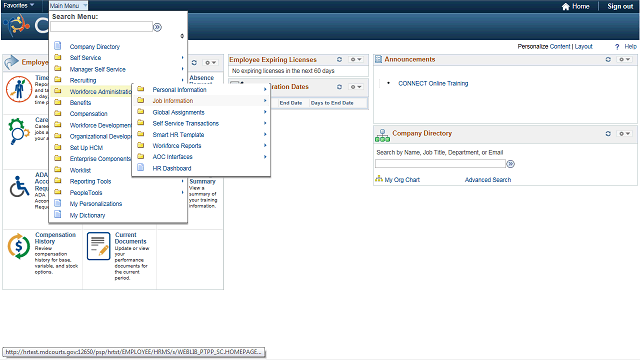The width and height of the screenshot is (640, 360).
Task: Click the Set Up HCM folder icon
Action: click(x=58, y=147)
